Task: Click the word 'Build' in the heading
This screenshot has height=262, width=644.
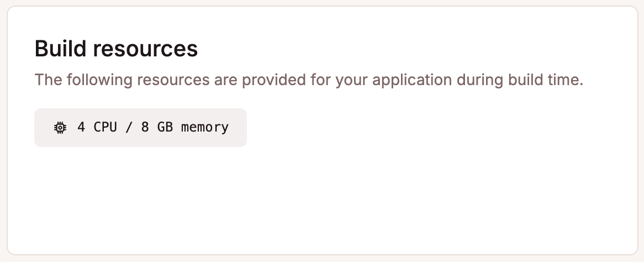Action: tap(60, 49)
